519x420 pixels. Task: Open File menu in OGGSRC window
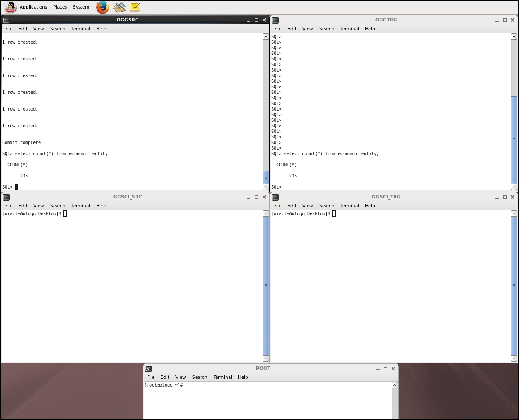9,29
